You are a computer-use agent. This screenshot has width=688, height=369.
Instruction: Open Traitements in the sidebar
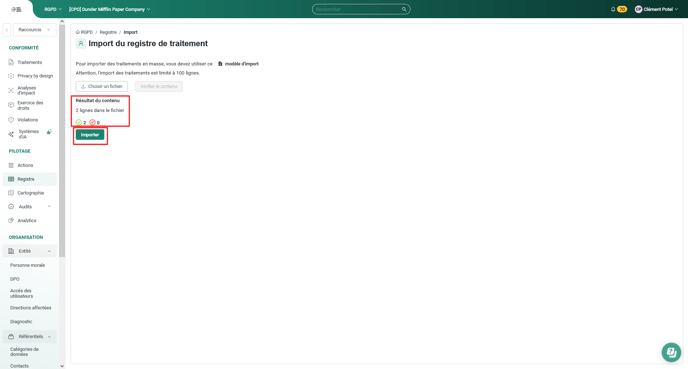[30, 62]
